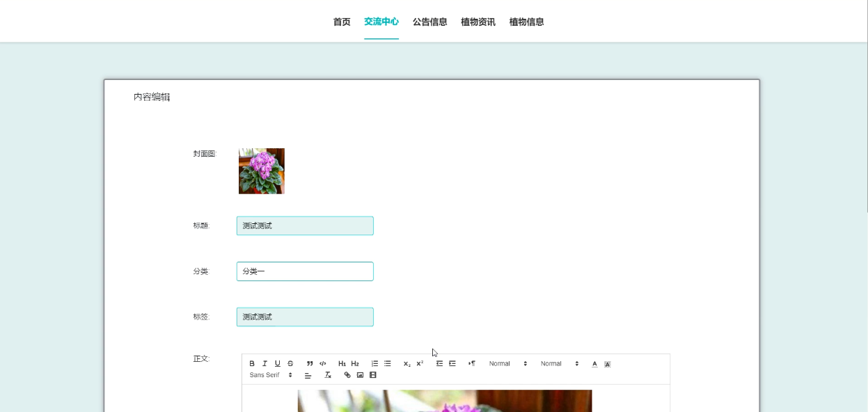
Task: Apply subscript formatting
Action: point(407,363)
